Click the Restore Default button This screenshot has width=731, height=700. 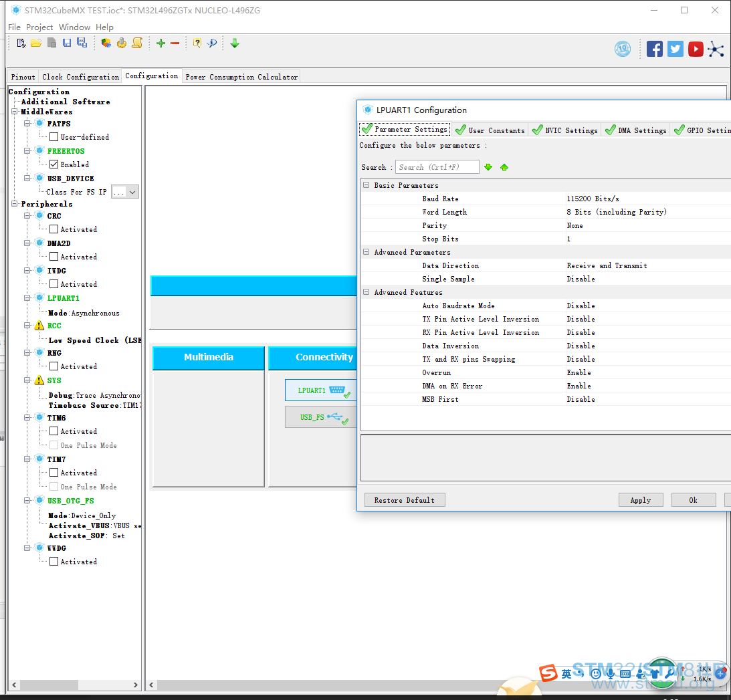pyautogui.click(x=405, y=500)
